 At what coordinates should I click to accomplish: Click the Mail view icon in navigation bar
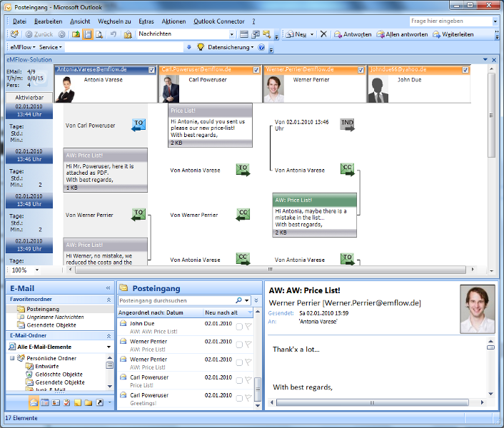pyautogui.click(x=34, y=402)
